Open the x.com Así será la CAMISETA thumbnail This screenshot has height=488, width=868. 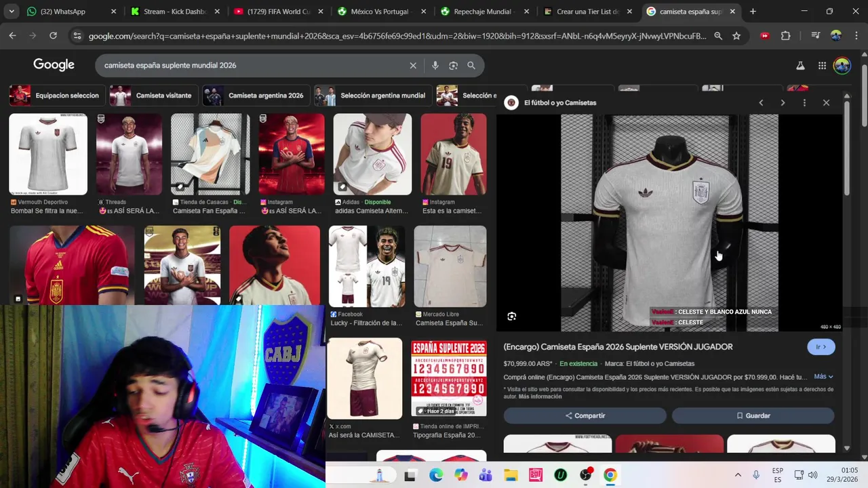pos(365,378)
